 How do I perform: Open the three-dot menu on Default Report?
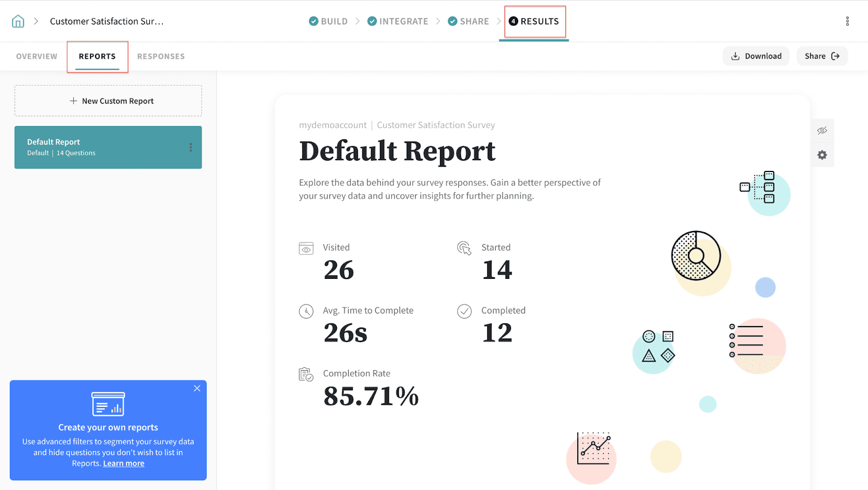click(x=190, y=148)
